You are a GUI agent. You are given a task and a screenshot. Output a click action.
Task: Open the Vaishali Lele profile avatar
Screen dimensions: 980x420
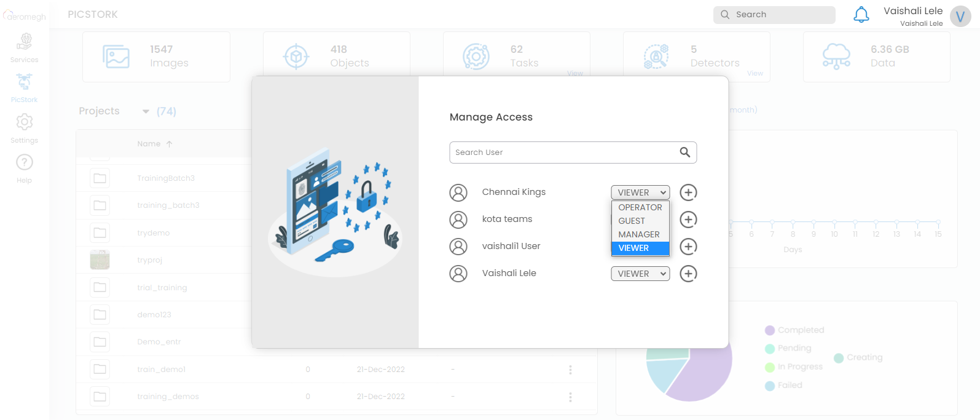click(960, 17)
